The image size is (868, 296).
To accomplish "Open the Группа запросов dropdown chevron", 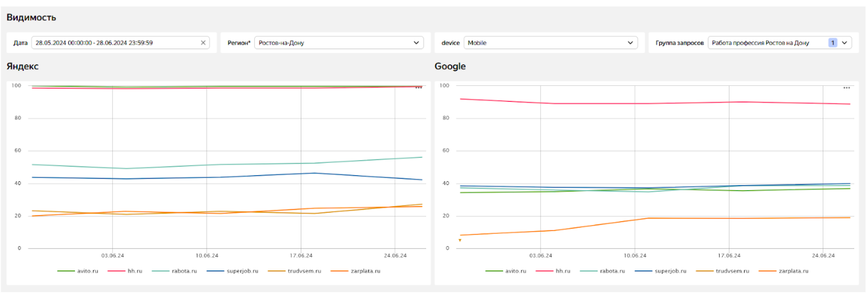I will coord(845,43).
